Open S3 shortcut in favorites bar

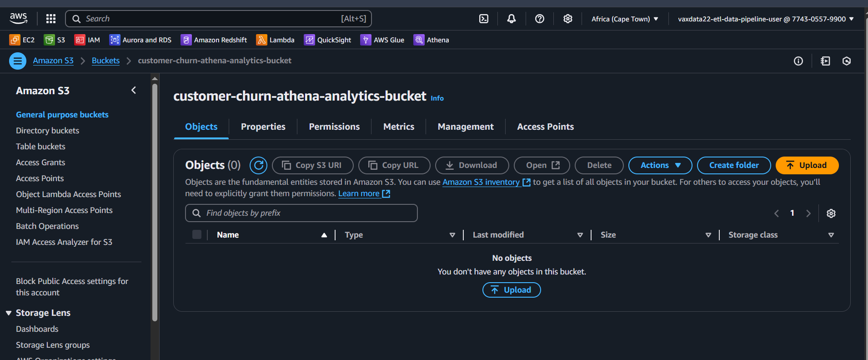pos(55,40)
